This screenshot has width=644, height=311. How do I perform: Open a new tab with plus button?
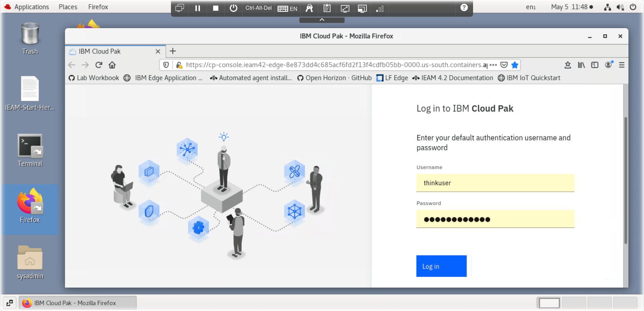click(x=173, y=51)
